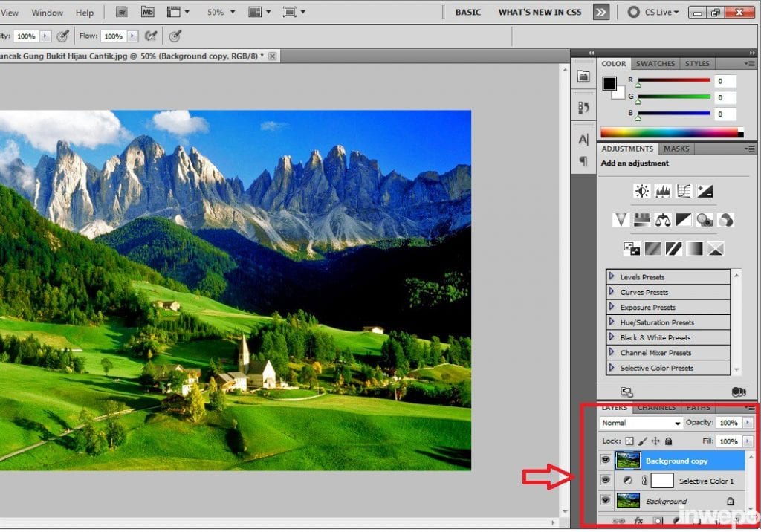The height and width of the screenshot is (532, 761).
Task: Toggle visibility of Selective Color 1 layer
Action: coord(606,481)
